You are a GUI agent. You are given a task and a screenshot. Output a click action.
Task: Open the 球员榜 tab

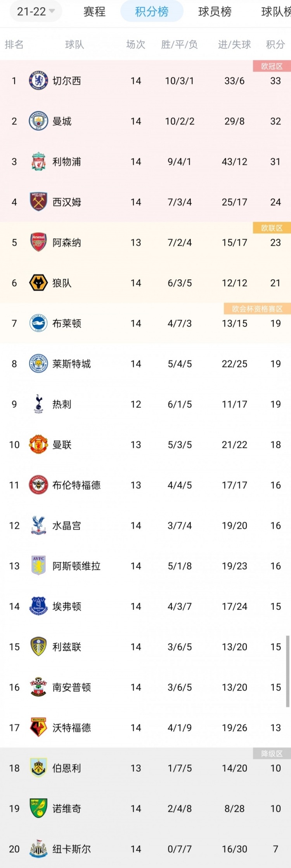pyautogui.click(x=215, y=12)
